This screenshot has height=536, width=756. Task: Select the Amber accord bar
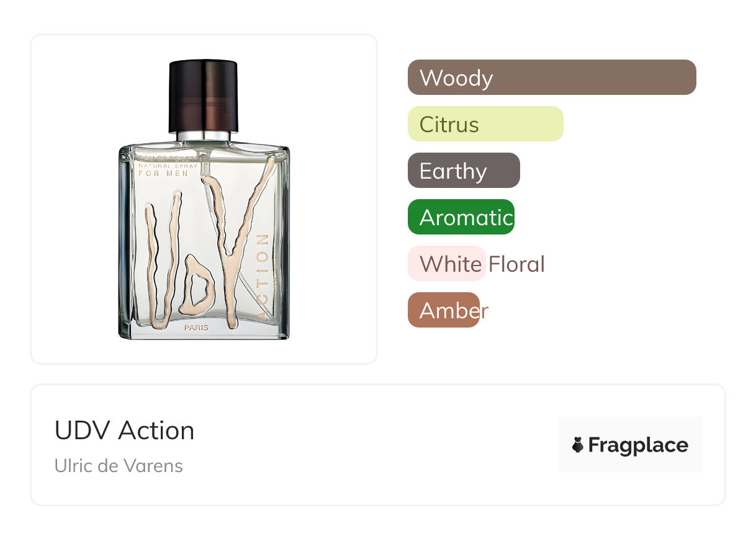(444, 310)
